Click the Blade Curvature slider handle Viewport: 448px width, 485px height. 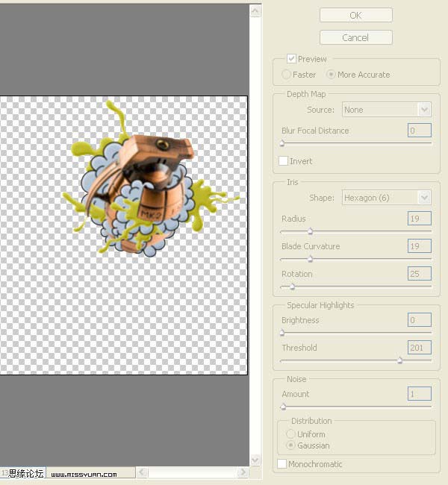pos(310,259)
